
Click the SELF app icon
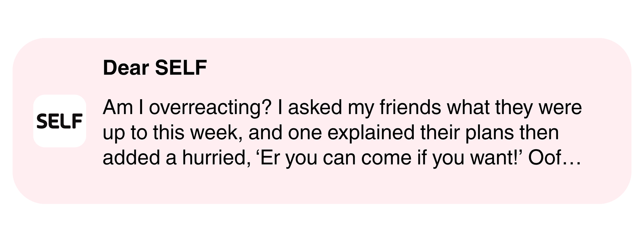tap(60, 121)
